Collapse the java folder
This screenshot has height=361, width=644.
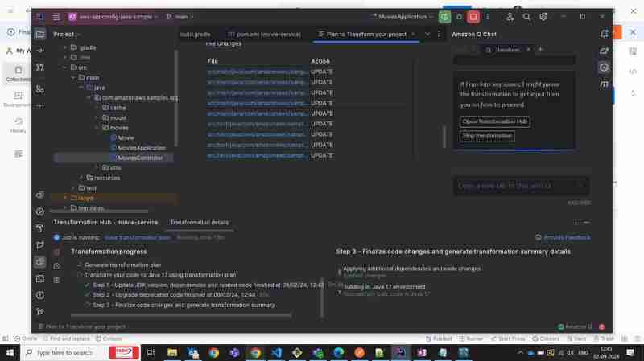point(81,88)
